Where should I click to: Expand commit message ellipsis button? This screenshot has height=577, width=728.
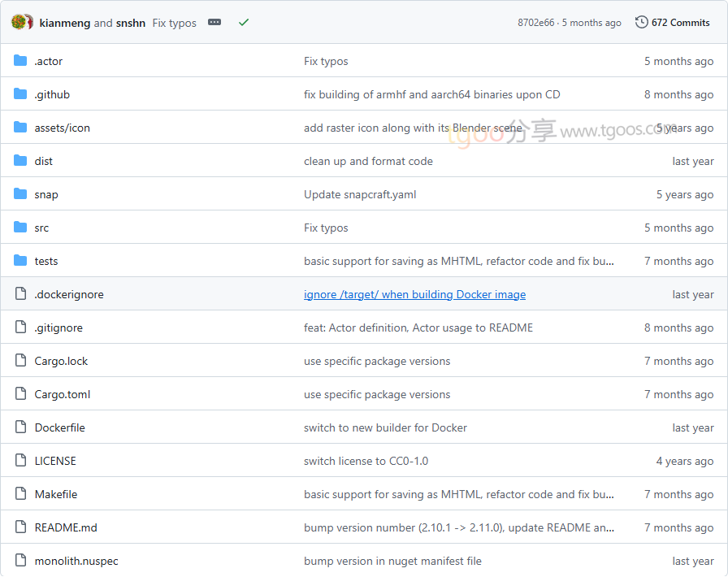[x=214, y=23]
